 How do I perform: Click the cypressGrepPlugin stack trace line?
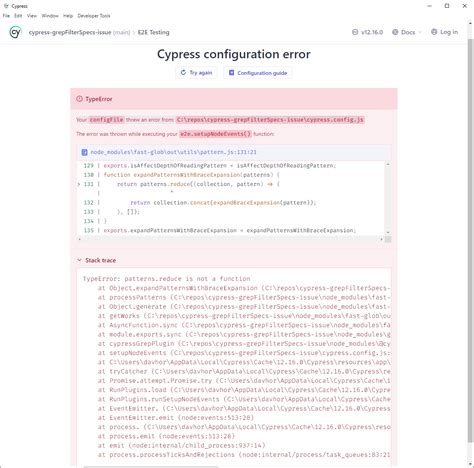pyautogui.click(x=244, y=344)
